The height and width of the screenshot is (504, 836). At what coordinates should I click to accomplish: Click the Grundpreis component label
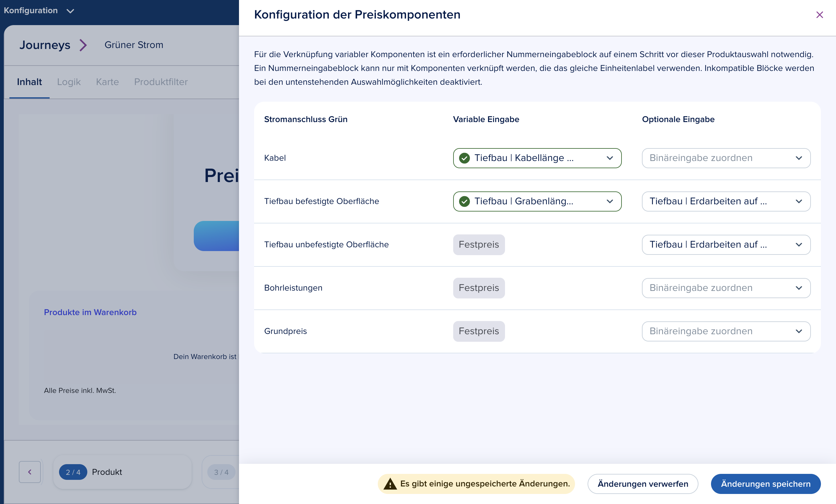(x=285, y=331)
